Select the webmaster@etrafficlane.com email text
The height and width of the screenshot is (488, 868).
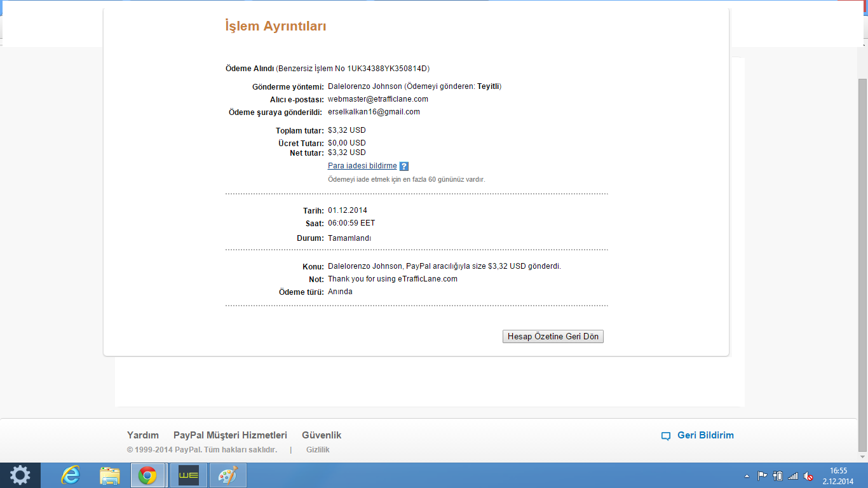pos(378,99)
